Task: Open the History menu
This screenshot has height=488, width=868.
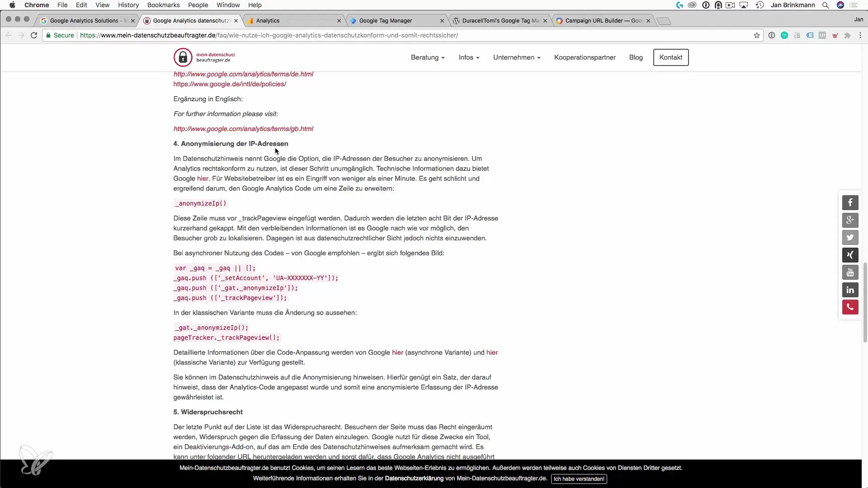Action: pos(128,5)
